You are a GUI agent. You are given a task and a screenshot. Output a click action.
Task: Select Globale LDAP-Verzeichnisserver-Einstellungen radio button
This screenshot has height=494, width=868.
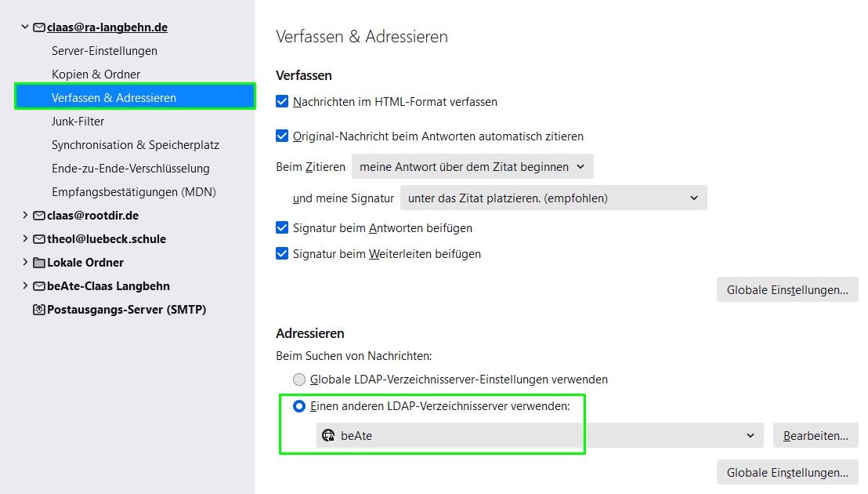[x=299, y=380]
